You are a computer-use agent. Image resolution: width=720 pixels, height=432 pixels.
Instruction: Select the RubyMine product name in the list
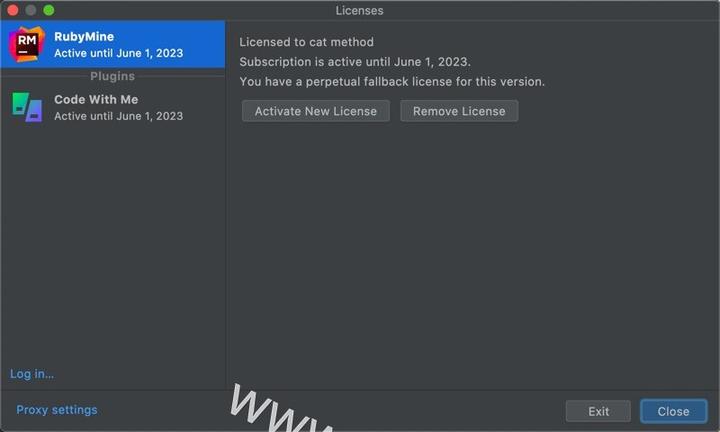pos(84,36)
